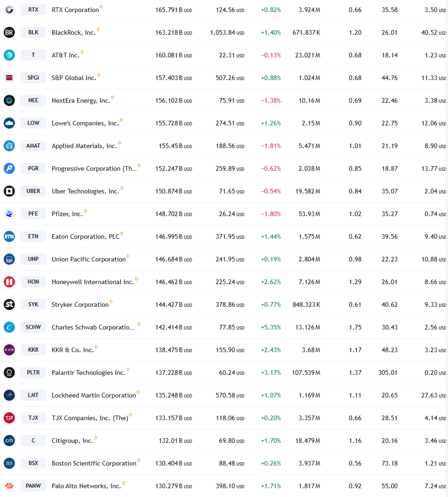
Task: Click Palantir P/E value 305.01
Action: pyautogui.click(x=388, y=373)
